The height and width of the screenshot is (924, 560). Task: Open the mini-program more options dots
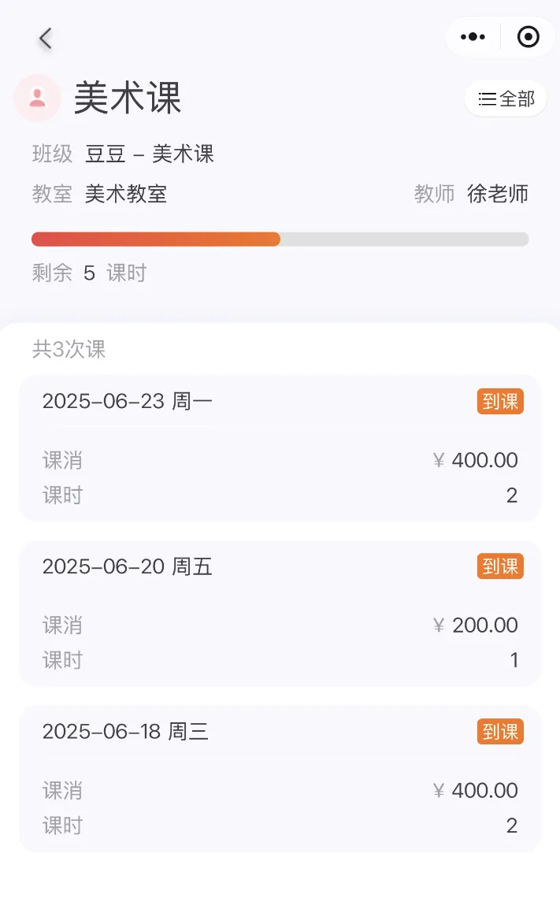tap(473, 37)
